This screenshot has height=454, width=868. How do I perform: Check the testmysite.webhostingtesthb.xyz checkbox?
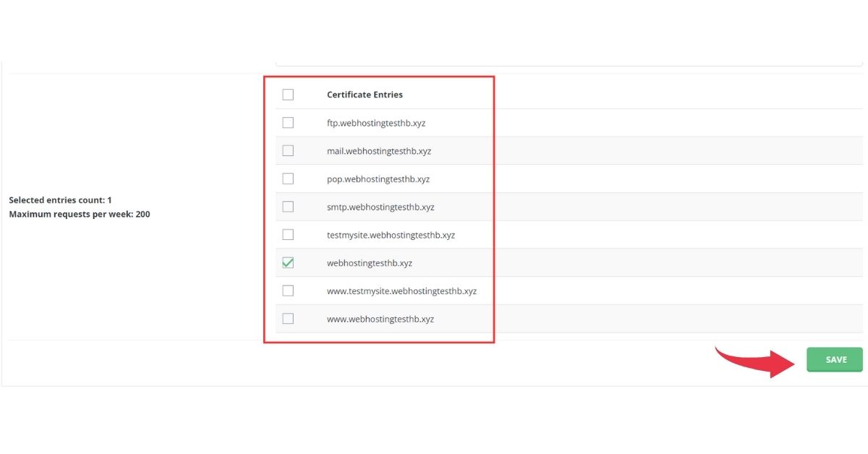tap(288, 234)
